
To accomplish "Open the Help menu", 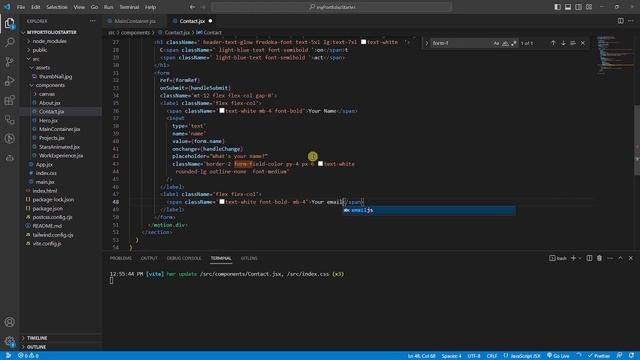I will coord(150,7).
